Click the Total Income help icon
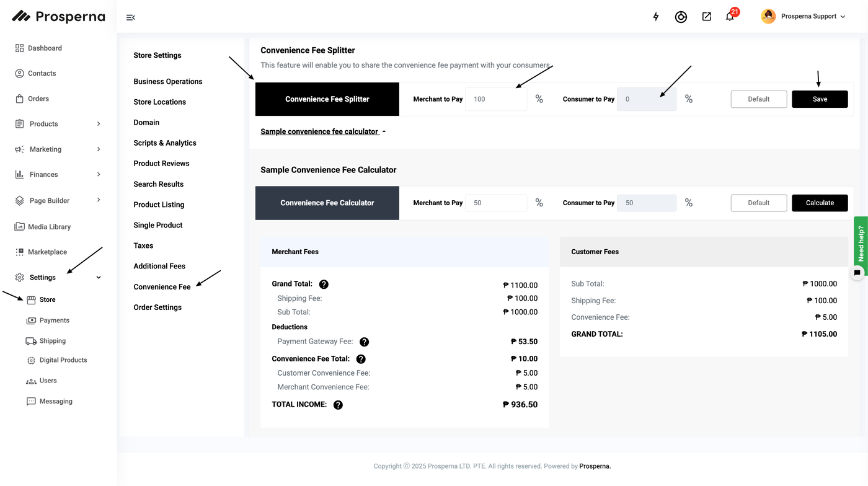868x486 pixels. (x=338, y=405)
